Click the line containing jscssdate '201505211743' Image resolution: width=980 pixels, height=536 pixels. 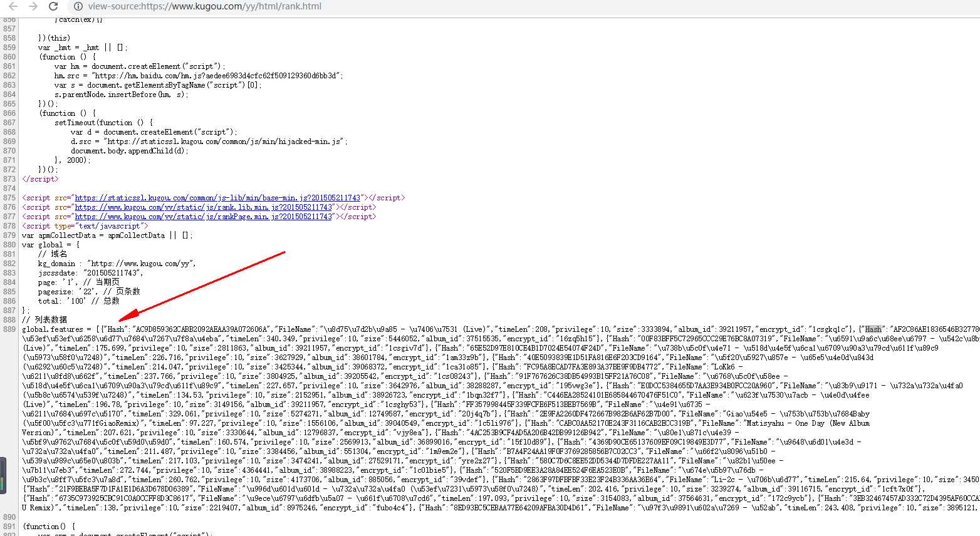click(90, 273)
